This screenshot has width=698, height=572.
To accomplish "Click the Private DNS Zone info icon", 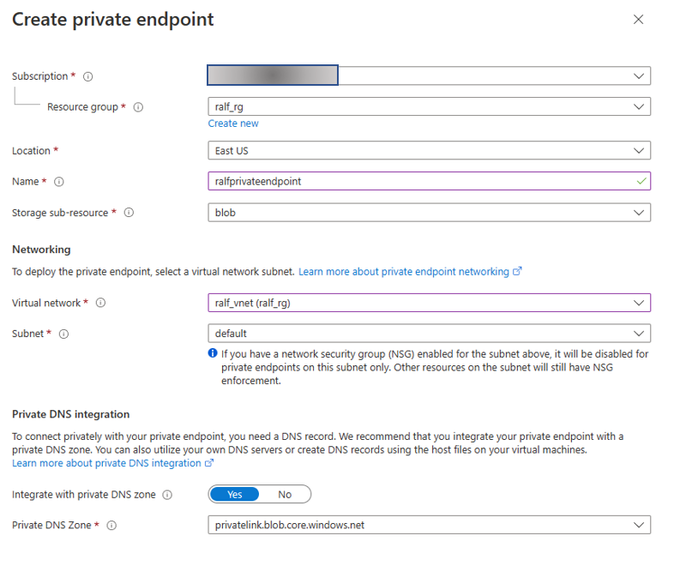I will (112, 526).
